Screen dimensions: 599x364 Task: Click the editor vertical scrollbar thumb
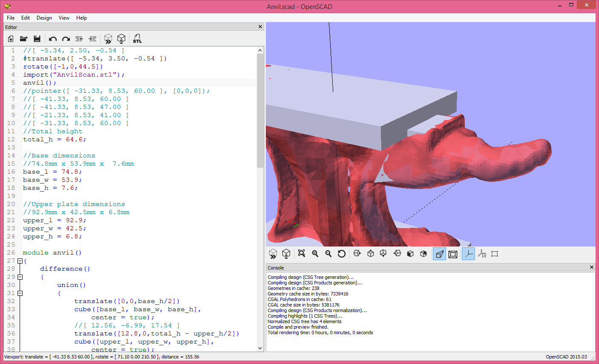coord(260,111)
